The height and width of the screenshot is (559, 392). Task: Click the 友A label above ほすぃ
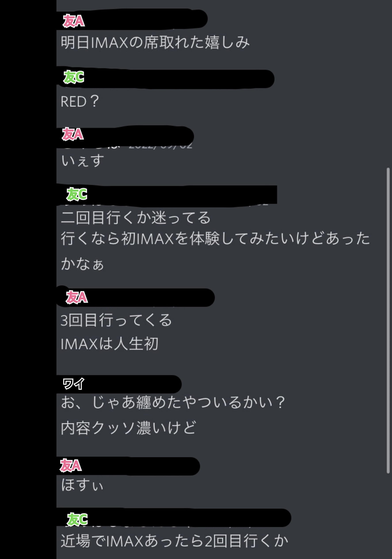[x=71, y=466]
